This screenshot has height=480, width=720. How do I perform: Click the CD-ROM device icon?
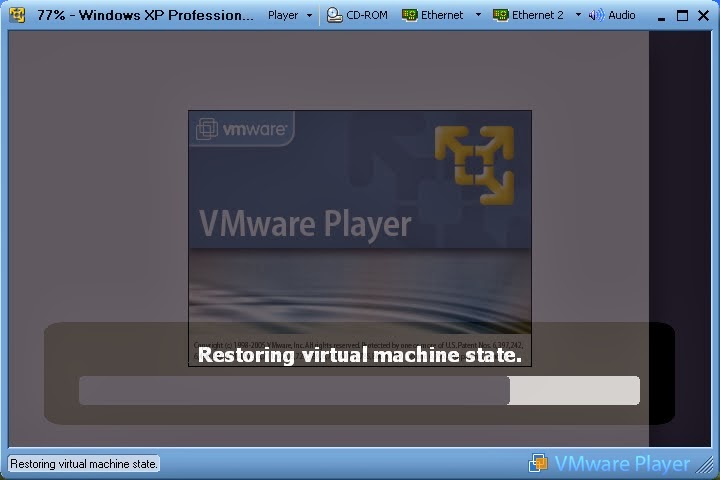click(334, 15)
